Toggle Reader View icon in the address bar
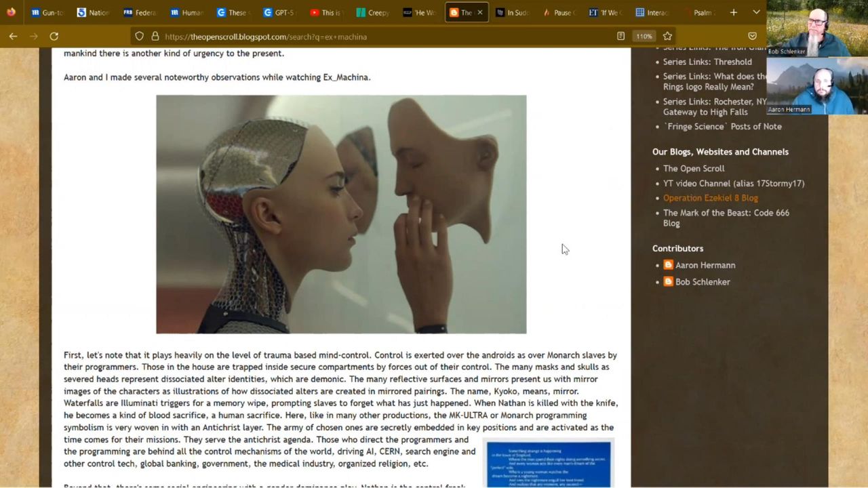The width and height of the screenshot is (868, 488). point(620,37)
